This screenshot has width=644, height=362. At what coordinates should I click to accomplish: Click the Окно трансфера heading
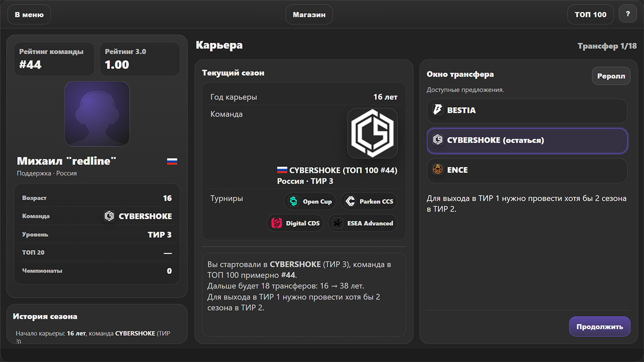[x=460, y=74]
